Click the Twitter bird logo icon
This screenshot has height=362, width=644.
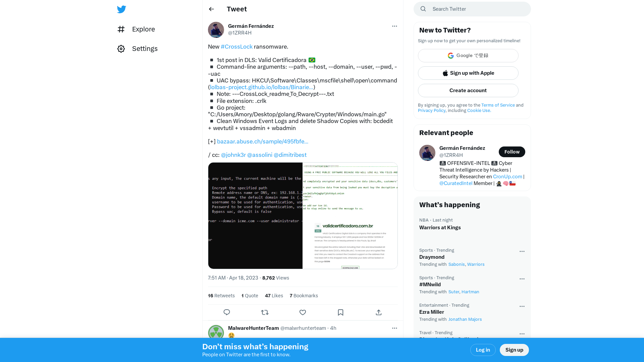click(x=122, y=9)
